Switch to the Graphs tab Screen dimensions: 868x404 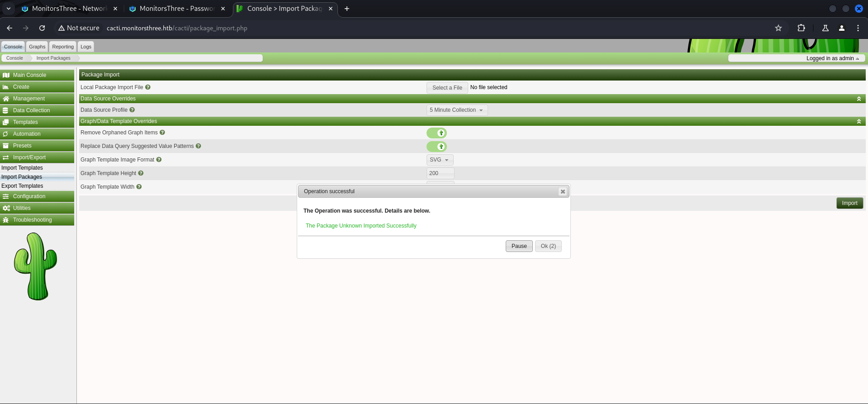tap(37, 47)
